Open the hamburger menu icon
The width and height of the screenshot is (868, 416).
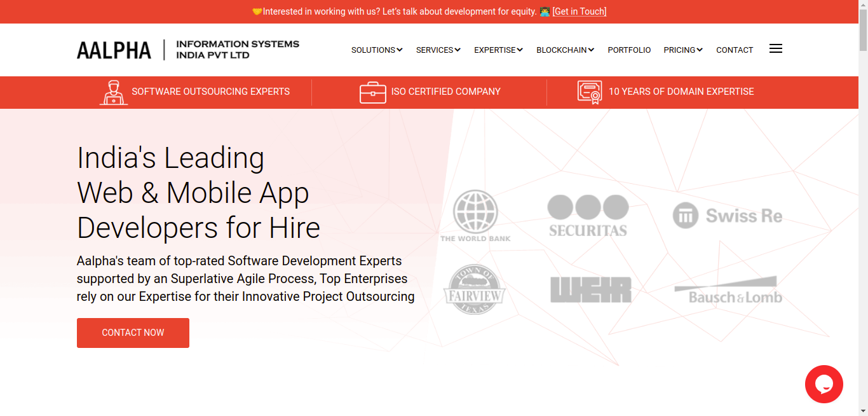tap(775, 49)
